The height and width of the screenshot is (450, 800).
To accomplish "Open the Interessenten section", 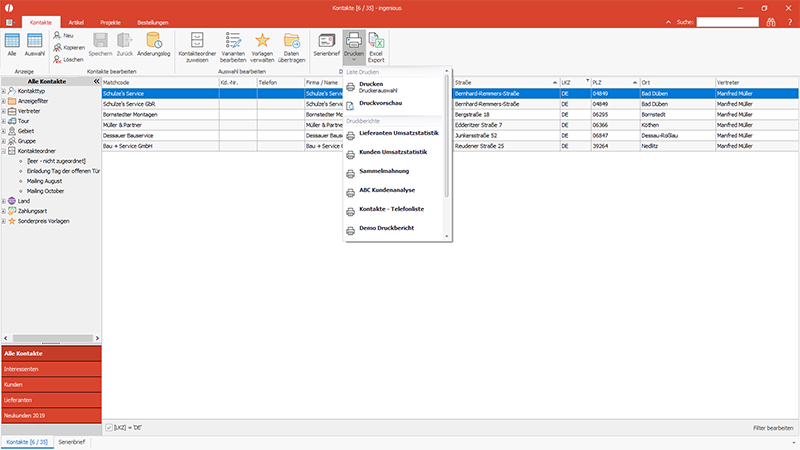I will point(51,369).
